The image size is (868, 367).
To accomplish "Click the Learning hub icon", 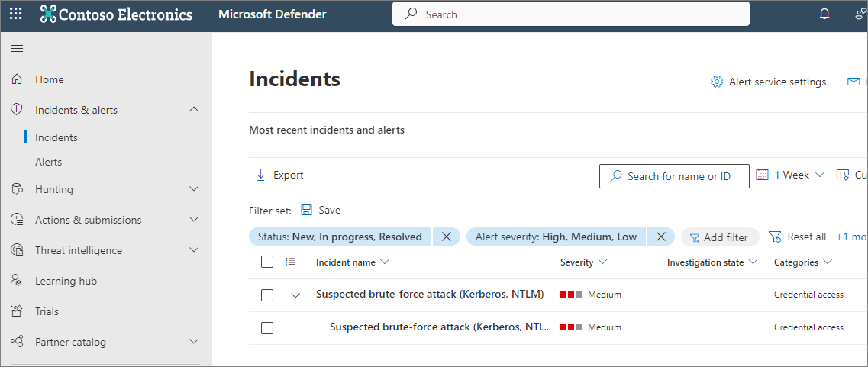I will (17, 281).
